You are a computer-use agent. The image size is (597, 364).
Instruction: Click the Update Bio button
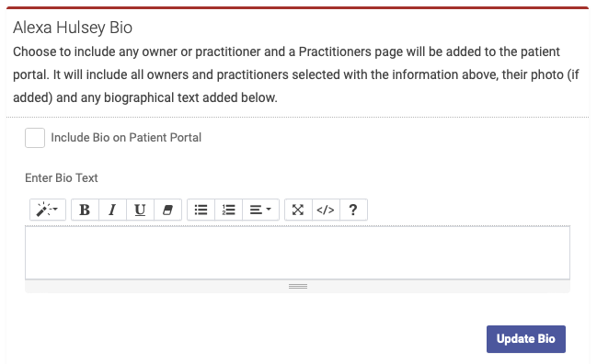coord(526,339)
